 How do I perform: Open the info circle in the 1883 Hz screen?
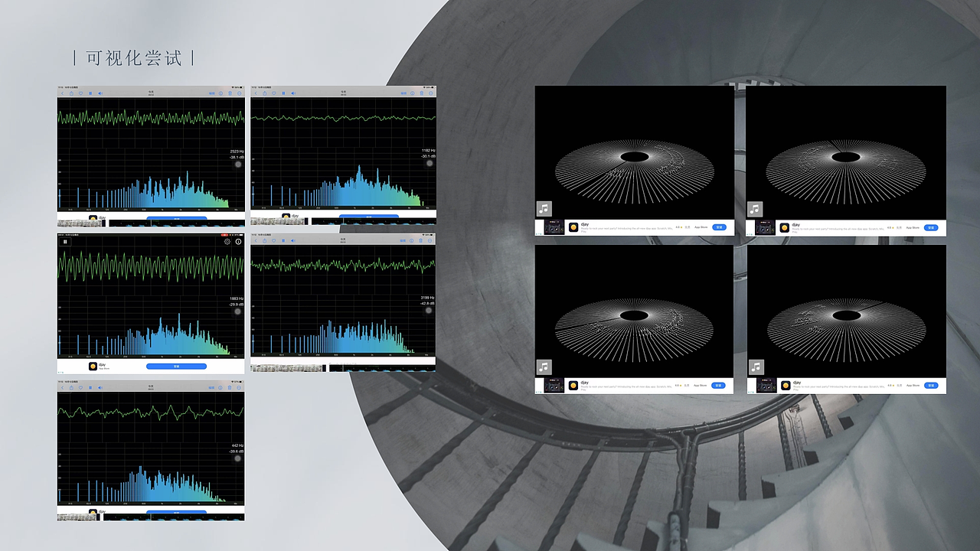click(238, 242)
